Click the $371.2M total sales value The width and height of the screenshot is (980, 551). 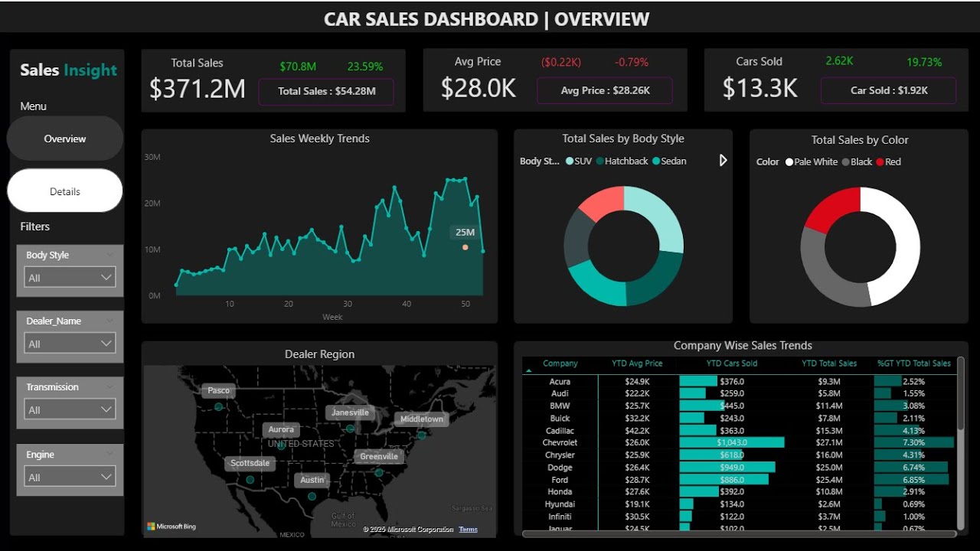pos(198,89)
